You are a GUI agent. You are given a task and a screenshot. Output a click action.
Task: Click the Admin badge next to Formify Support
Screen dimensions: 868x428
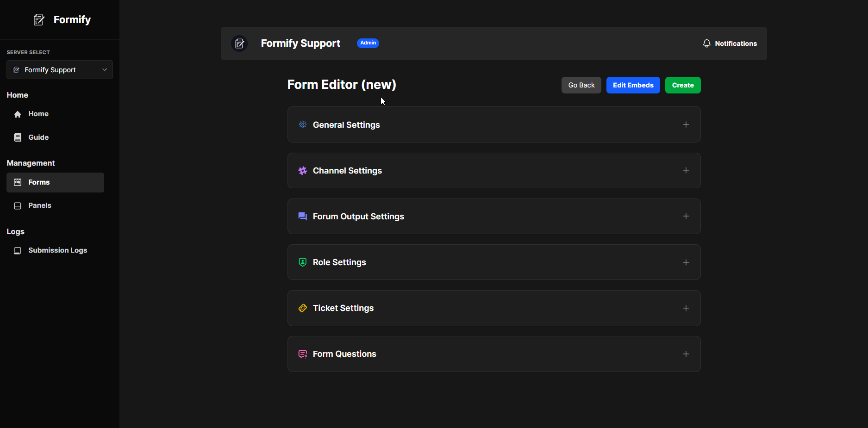(368, 43)
